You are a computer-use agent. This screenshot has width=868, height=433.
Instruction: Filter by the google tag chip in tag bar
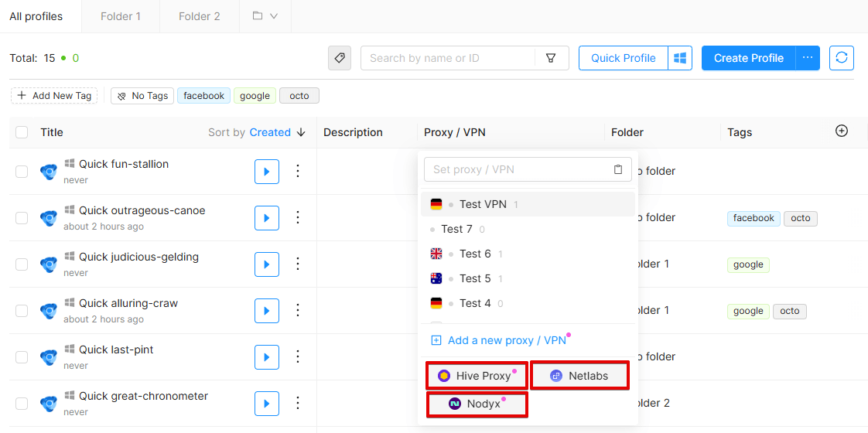click(255, 96)
